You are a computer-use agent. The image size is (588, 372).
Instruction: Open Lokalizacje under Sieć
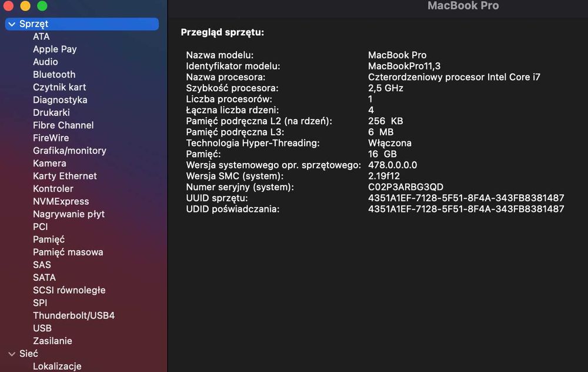(x=57, y=366)
